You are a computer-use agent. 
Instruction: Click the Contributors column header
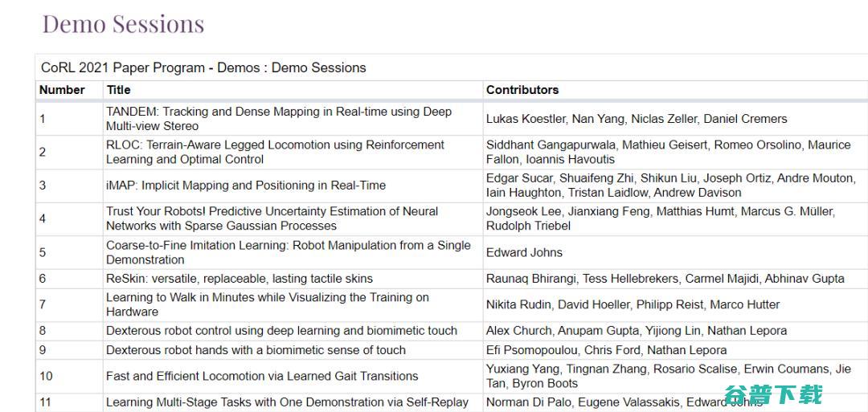[x=522, y=90]
